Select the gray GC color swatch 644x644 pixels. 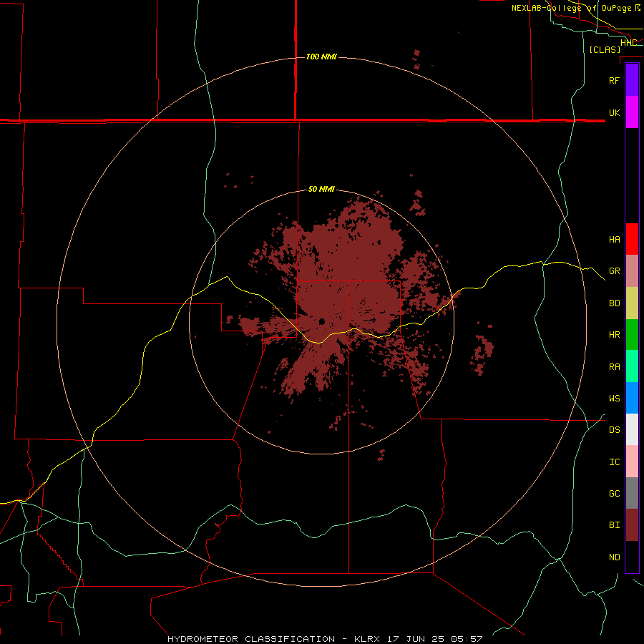pos(632,493)
